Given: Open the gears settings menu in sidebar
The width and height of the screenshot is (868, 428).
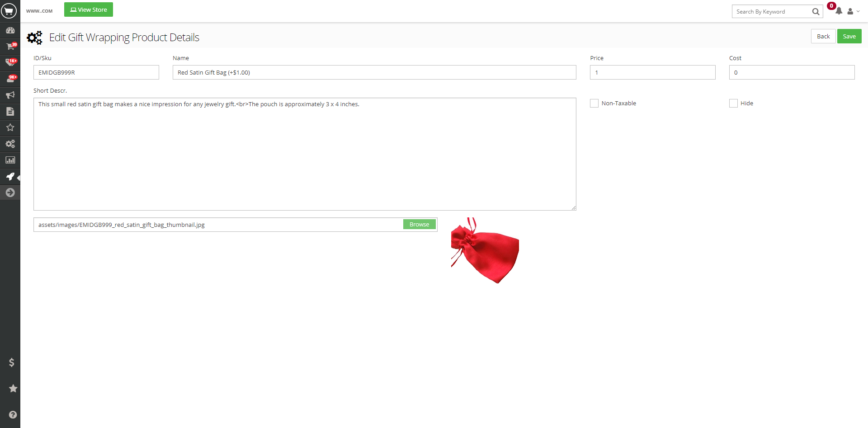Looking at the screenshot, I should 10,144.
